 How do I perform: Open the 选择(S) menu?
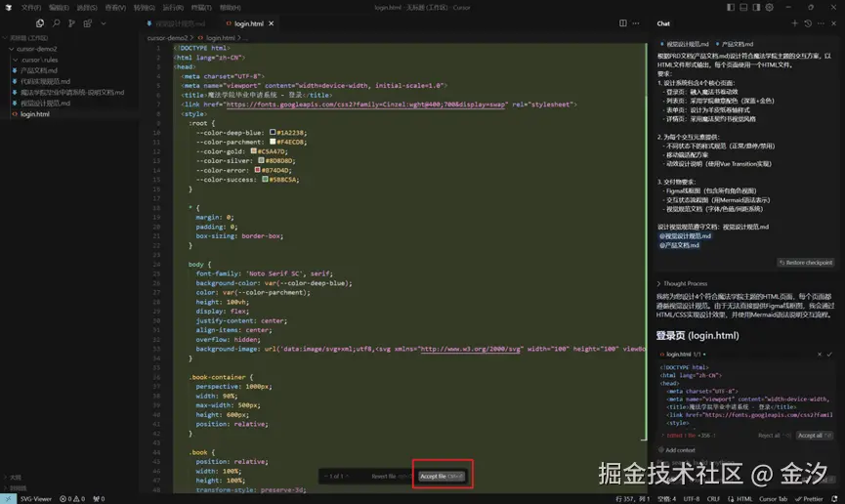[87, 8]
